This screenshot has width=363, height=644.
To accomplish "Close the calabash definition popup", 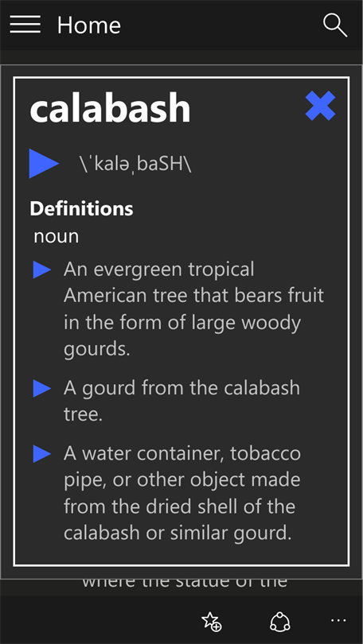I will (320, 106).
